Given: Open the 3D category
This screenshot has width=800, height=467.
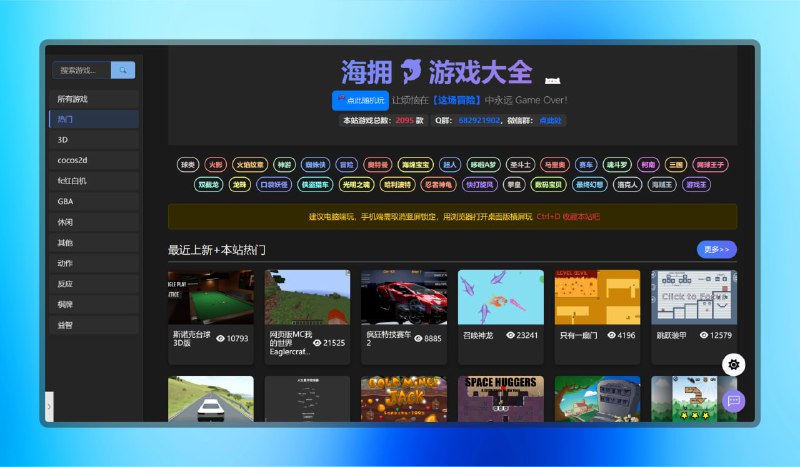Looking at the screenshot, I should tap(94, 140).
